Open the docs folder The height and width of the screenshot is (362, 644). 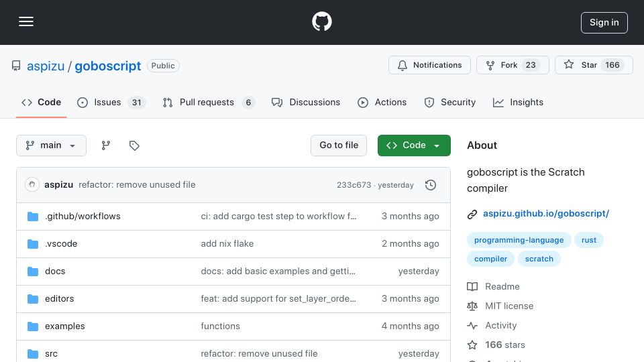pyautogui.click(x=55, y=271)
